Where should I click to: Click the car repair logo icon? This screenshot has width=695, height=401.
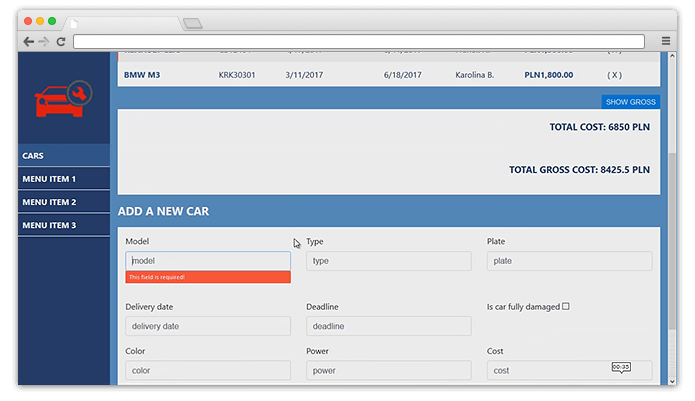pos(62,99)
